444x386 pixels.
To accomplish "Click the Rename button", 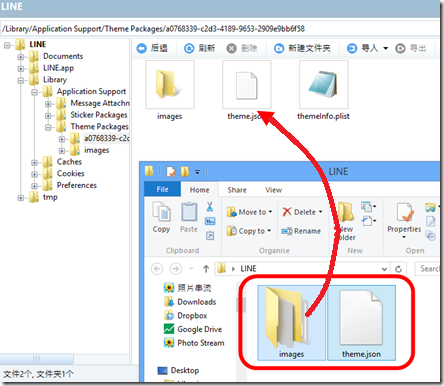I will pos(301,231).
